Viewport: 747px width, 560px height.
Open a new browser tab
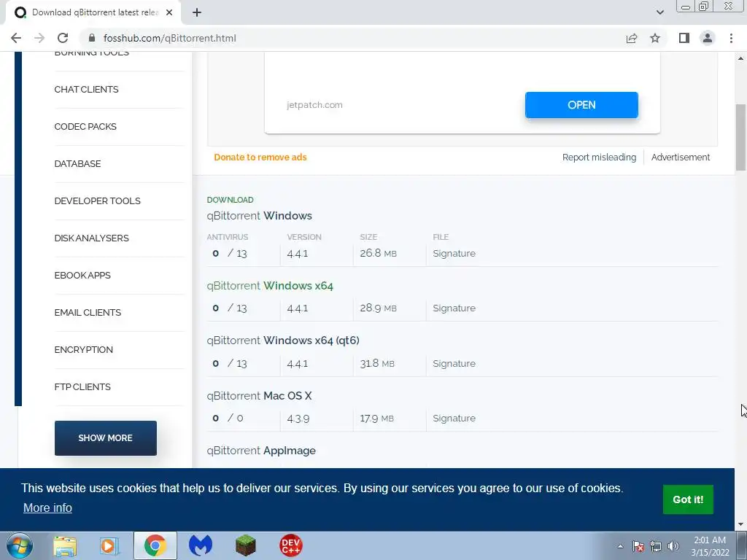pos(197,12)
